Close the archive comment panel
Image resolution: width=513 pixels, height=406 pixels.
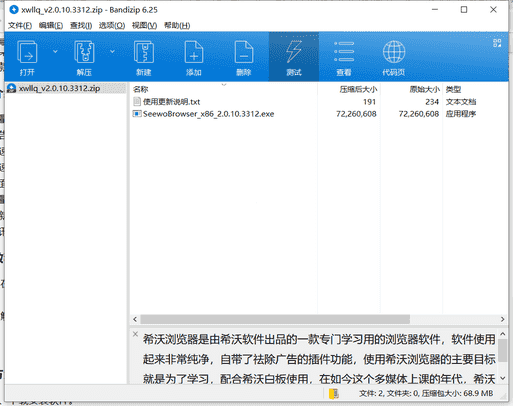(x=135, y=334)
